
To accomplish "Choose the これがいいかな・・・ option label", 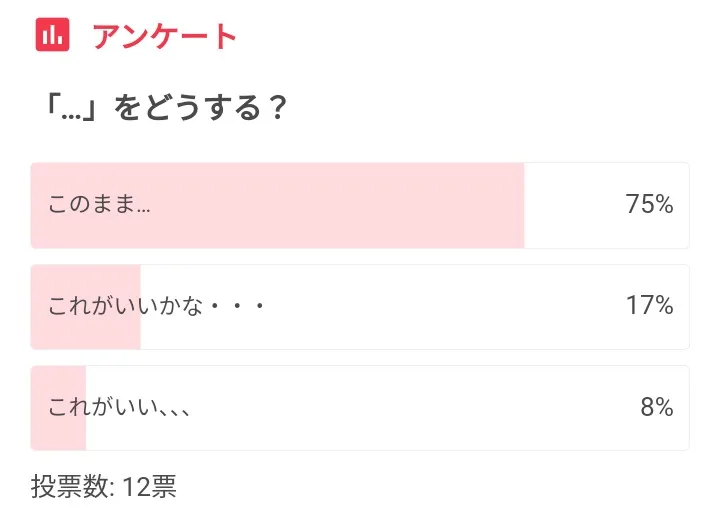I will pyautogui.click(x=156, y=306).
